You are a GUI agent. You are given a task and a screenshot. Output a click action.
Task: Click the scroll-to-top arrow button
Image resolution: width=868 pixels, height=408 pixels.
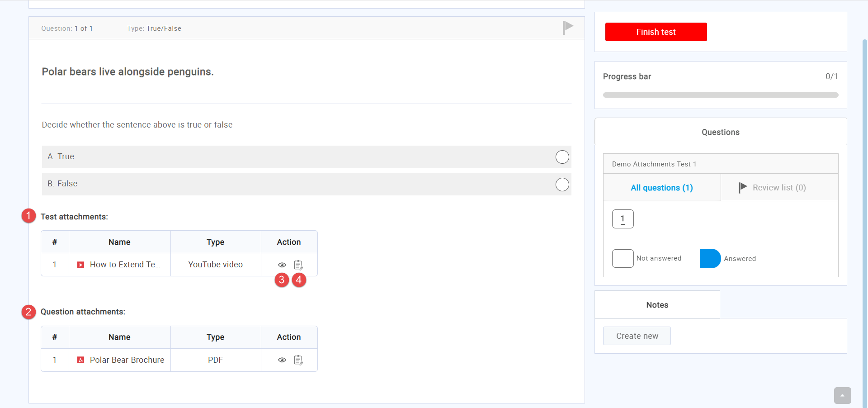pos(842,395)
